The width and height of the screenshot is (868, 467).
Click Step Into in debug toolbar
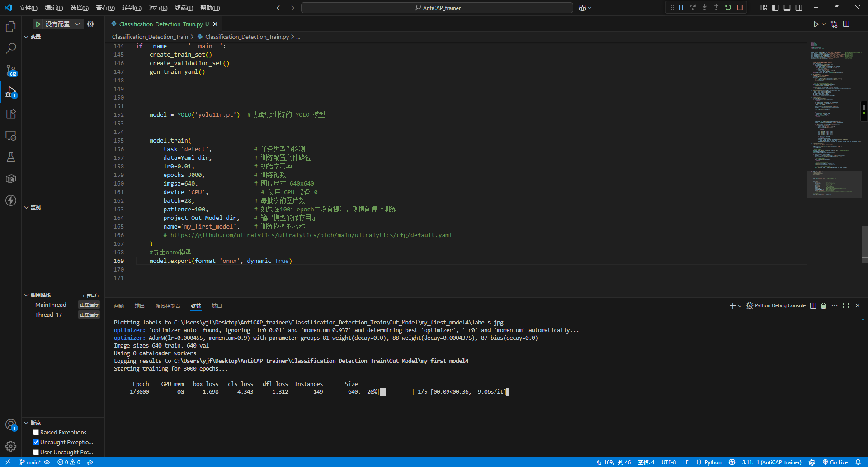click(704, 7)
